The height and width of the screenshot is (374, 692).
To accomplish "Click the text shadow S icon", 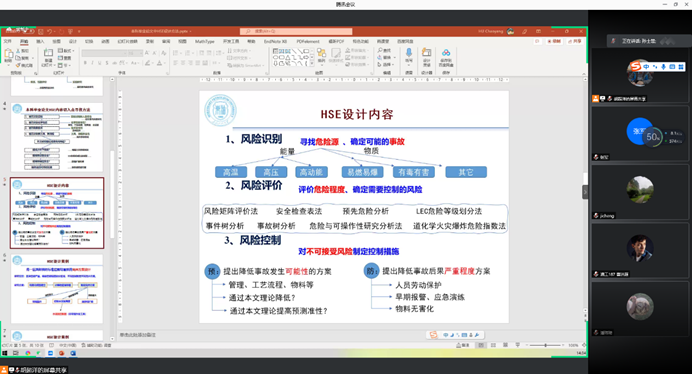I will click(107, 63).
